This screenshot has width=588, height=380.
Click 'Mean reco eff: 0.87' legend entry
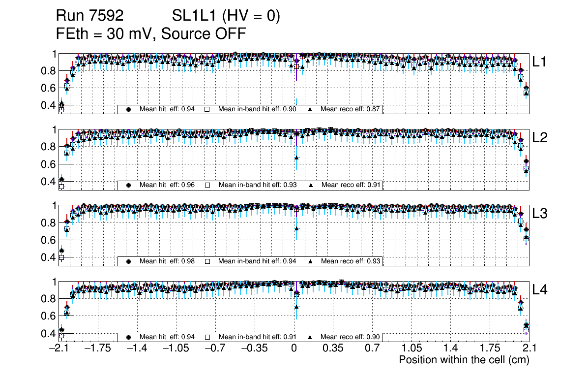351,109
